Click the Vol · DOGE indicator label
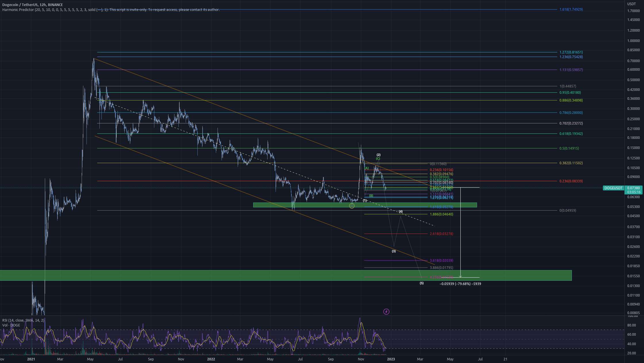The image size is (644, 363). pyautogui.click(x=11, y=325)
